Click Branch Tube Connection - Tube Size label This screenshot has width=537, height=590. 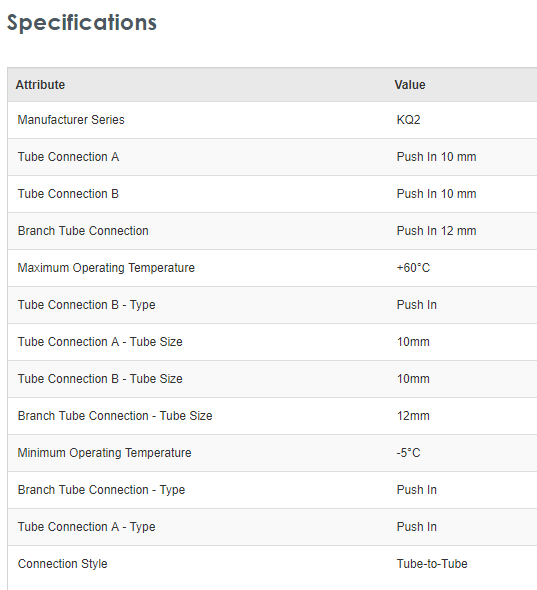click(115, 416)
